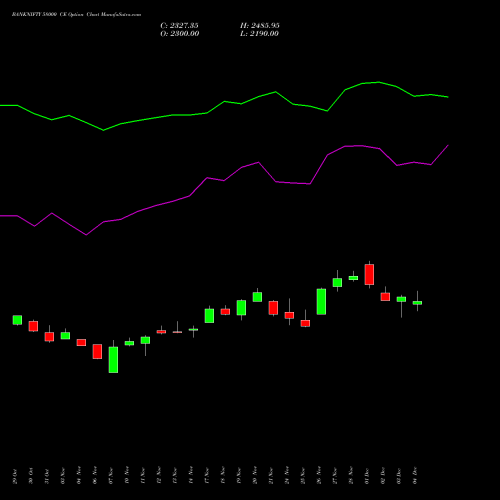Click the red candle above 02 Dec
Viewport: 500px width, 500px height.
385,297
